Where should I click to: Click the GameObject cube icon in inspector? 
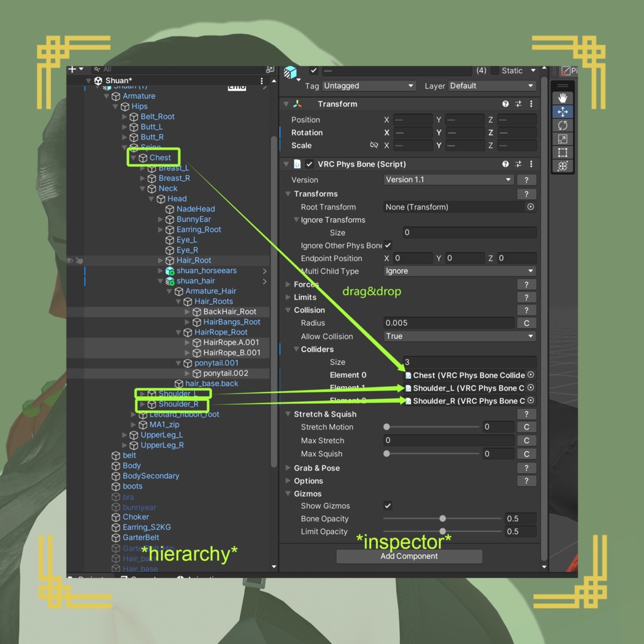click(x=290, y=72)
